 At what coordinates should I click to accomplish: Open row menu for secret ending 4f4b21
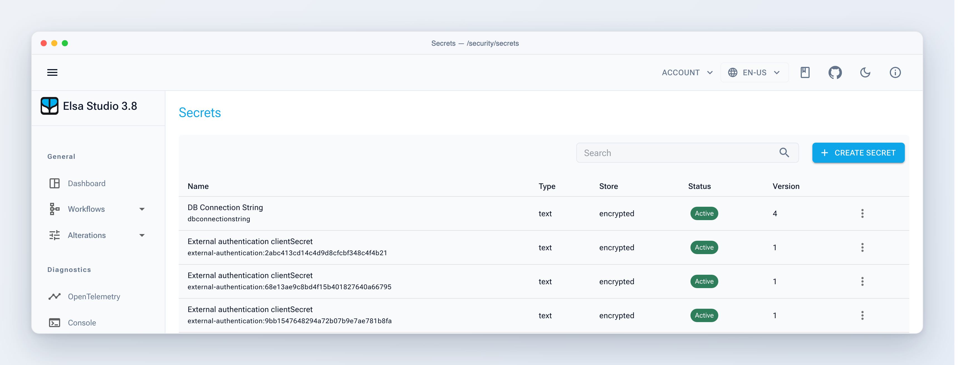862,247
